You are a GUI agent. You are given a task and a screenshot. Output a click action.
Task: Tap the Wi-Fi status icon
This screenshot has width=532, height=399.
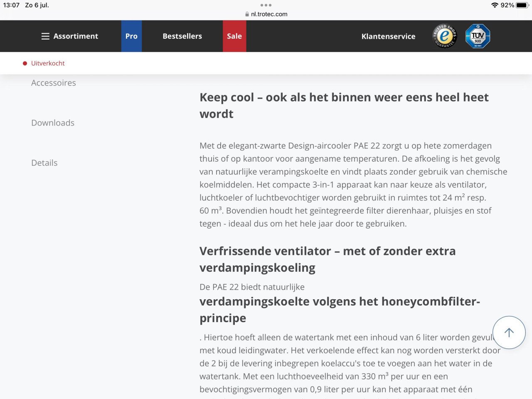click(x=495, y=5)
